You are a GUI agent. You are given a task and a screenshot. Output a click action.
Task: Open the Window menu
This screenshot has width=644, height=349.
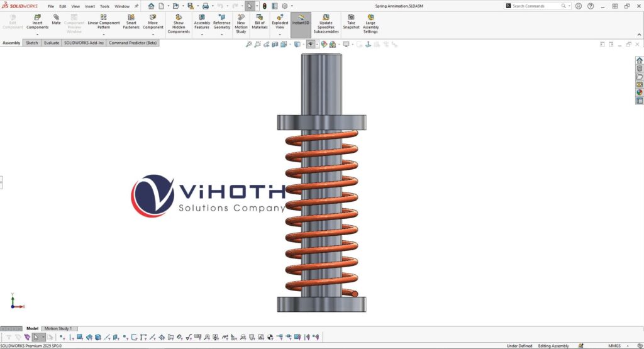coord(122,6)
